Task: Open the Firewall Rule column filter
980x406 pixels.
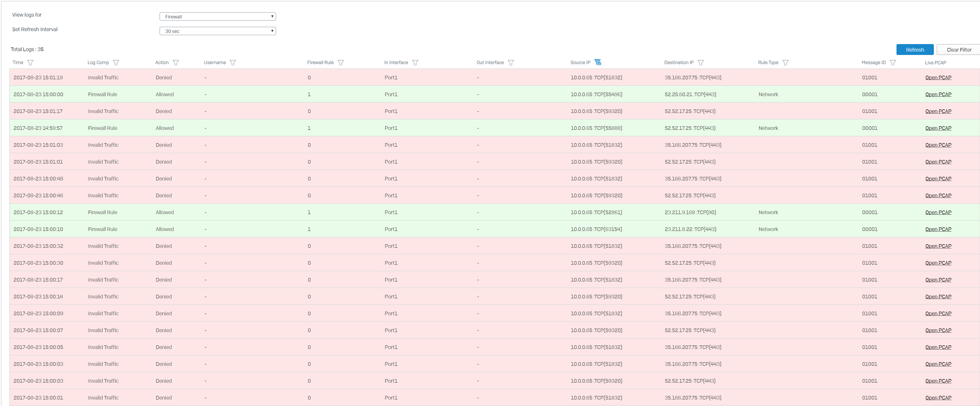Action: point(341,63)
